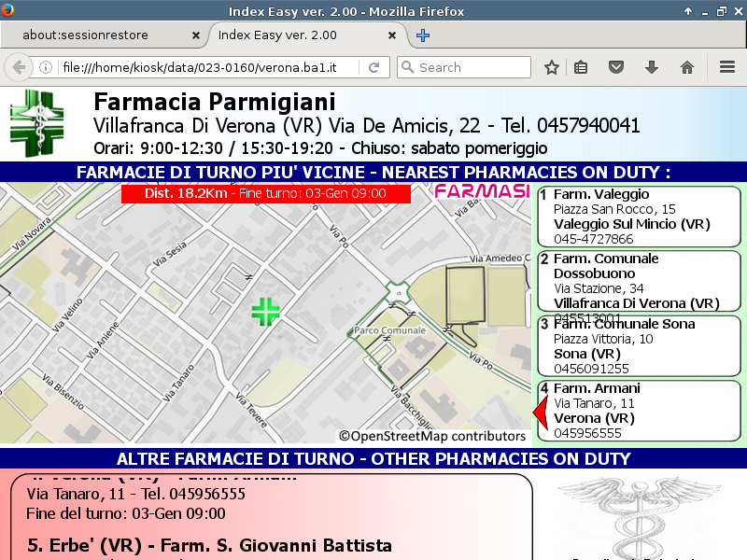This screenshot has height=560, width=747.
Task: Go to the Firefox home page icon
Action: click(687, 67)
